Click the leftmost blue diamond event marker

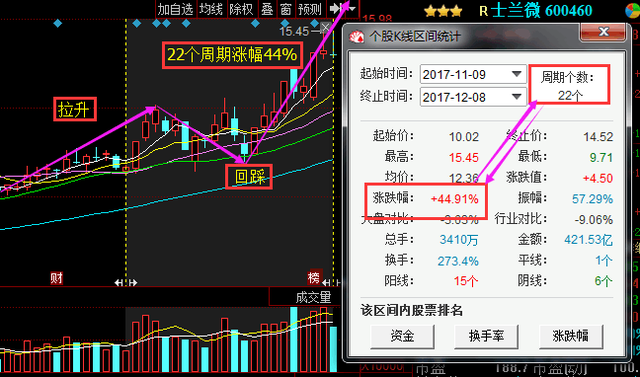(x=58, y=23)
